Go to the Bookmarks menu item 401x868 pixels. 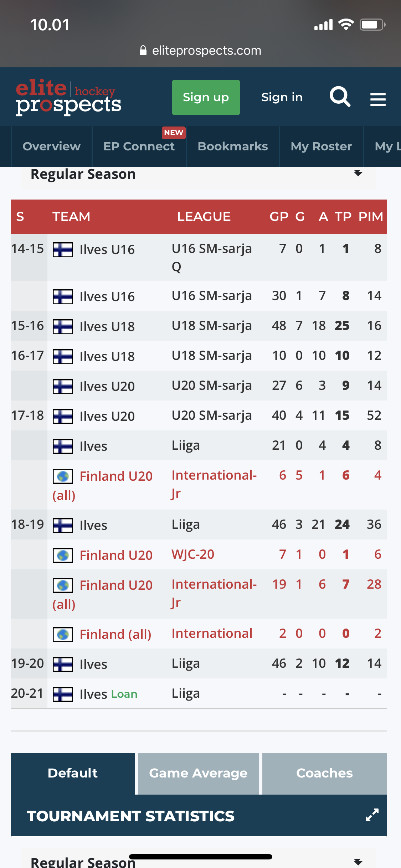[x=233, y=146]
